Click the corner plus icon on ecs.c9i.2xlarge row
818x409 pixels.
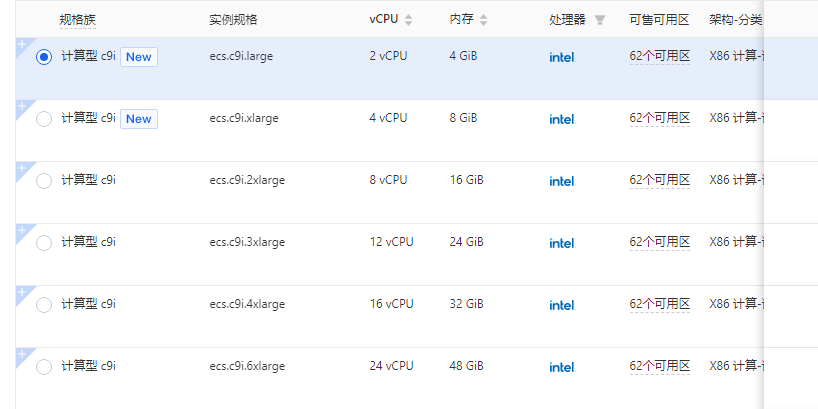pyautogui.click(x=21, y=166)
